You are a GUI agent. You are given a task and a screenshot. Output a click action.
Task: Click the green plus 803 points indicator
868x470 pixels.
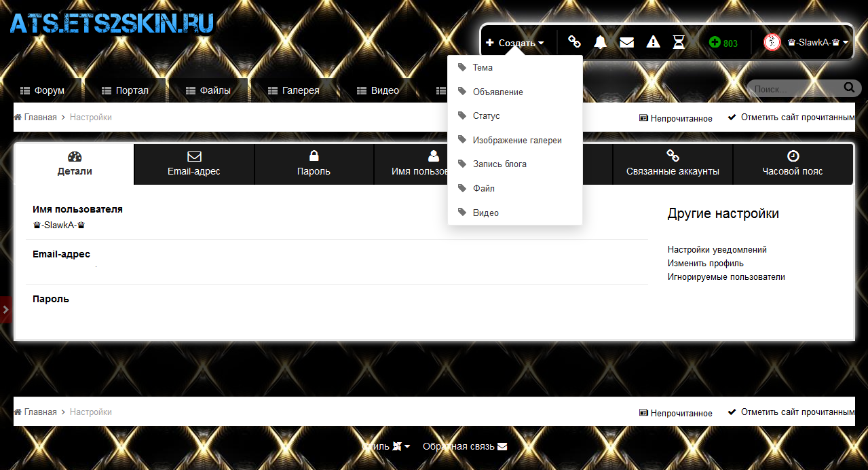pos(723,43)
